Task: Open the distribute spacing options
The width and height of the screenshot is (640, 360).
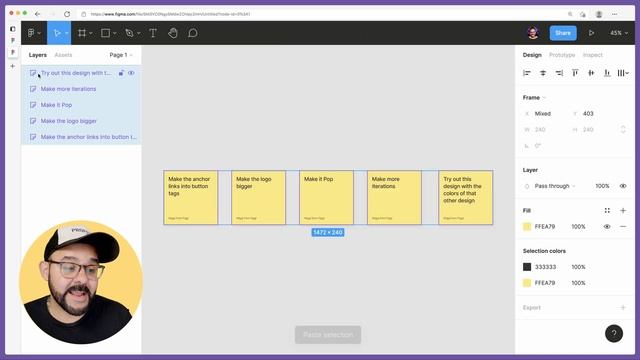Action: 623,73
